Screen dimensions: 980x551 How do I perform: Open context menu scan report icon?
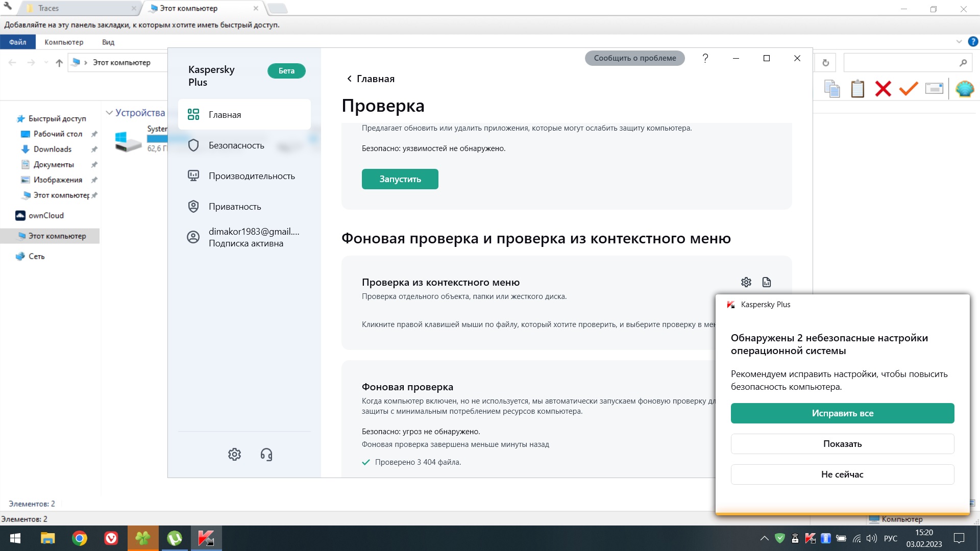pos(767,282)
